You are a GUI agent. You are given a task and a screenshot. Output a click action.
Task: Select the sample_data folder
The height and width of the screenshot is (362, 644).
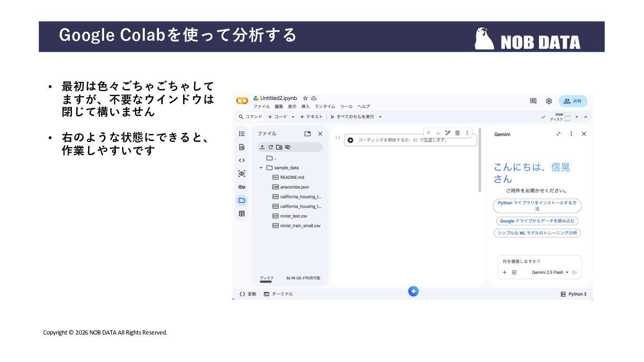click(283, 168)
